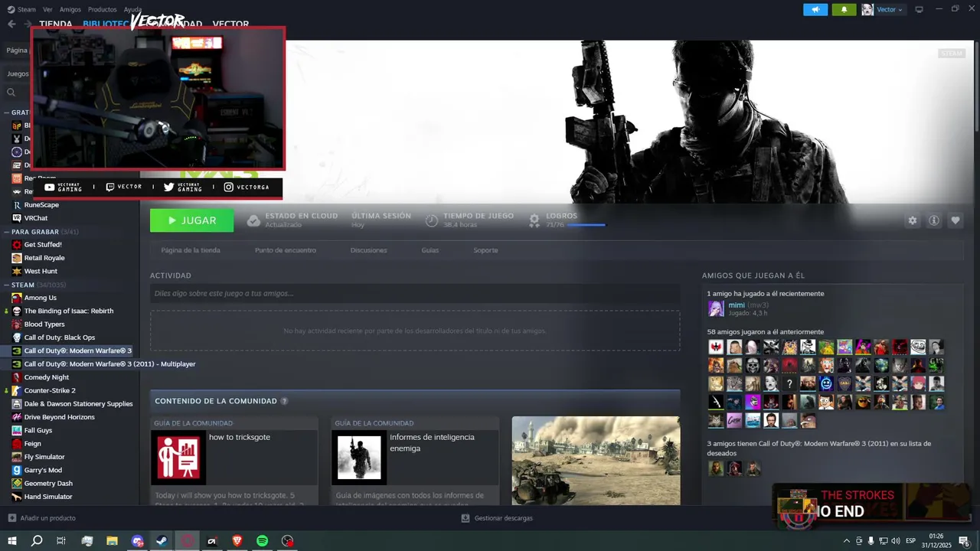Image resolution: width=980 pixels, height=551 pixels.
Task: Open Windows taskbar search
Action: click(36, 541)
